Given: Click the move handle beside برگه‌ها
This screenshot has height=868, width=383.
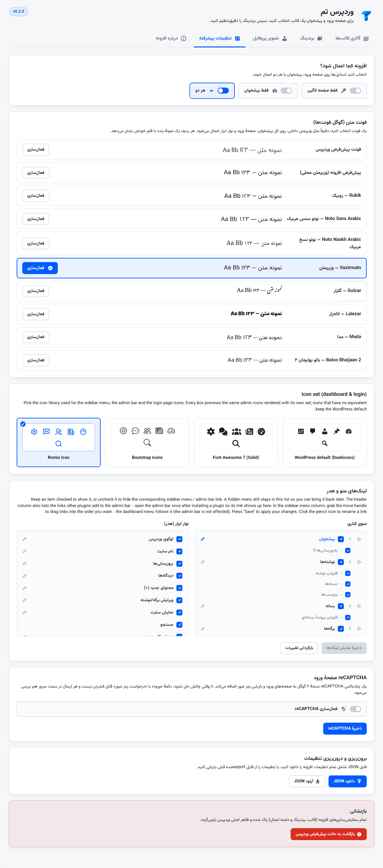Looking at the screenshot, I should tap(359, 629).
